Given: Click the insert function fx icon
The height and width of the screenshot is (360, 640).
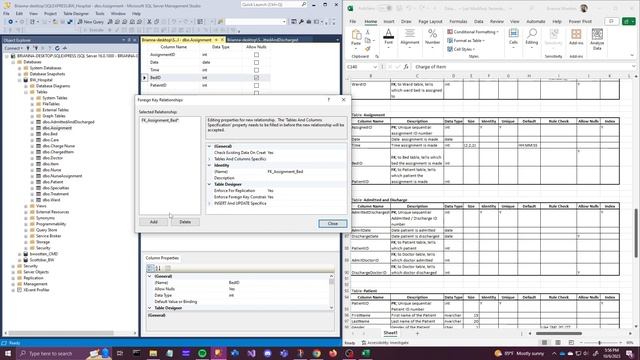Looking at the screenshot, I should tap(406, 67).
